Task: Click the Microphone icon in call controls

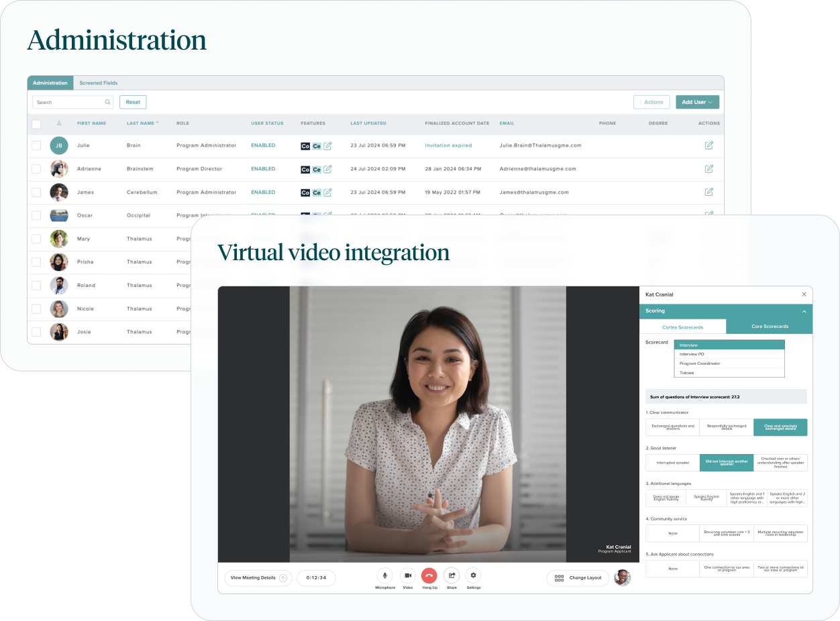Action: 385,575
